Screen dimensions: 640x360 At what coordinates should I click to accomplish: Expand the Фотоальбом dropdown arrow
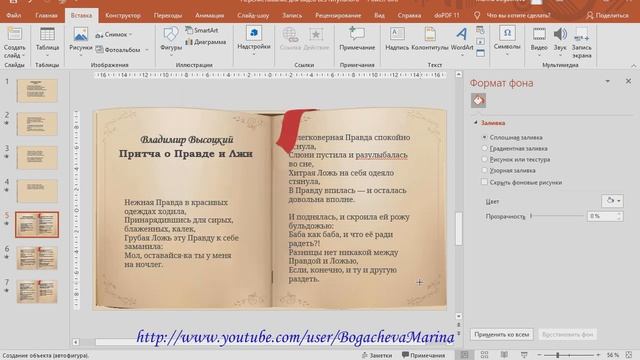click(x=147, y=50)
